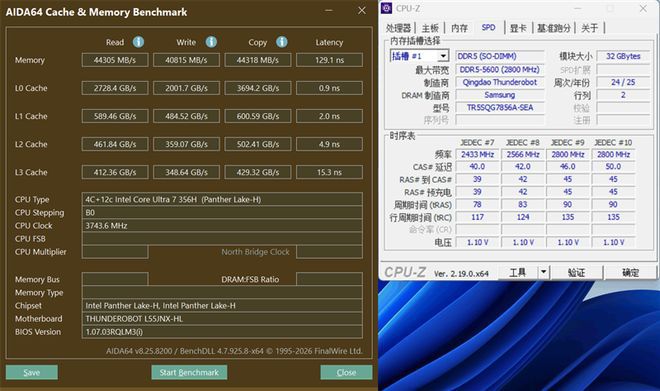The width and height of the screenshot is (660, 391).
Task: Click the L2 Cache read value 461.84 GB/s
Action: (x=115, y=144)
